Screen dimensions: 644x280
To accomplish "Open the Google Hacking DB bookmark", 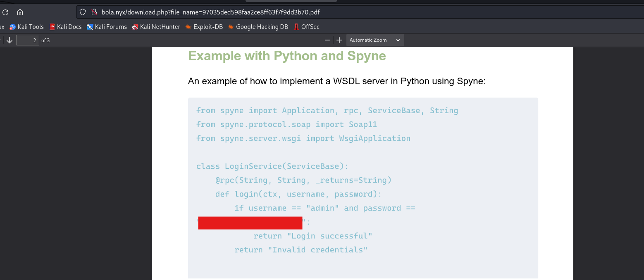I will point(258,27).
